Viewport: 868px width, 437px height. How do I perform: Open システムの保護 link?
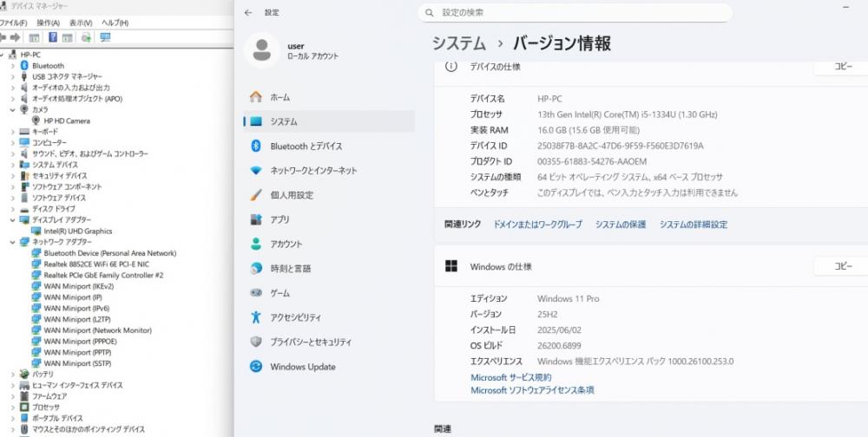pyautogui.click(x=621, y=225)
